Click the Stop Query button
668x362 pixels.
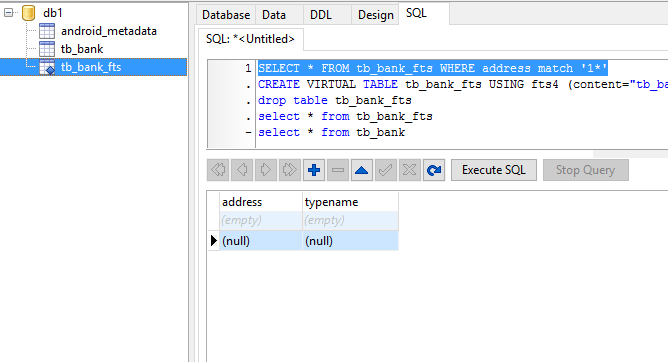pyautogui.click(x=585, y=170)
